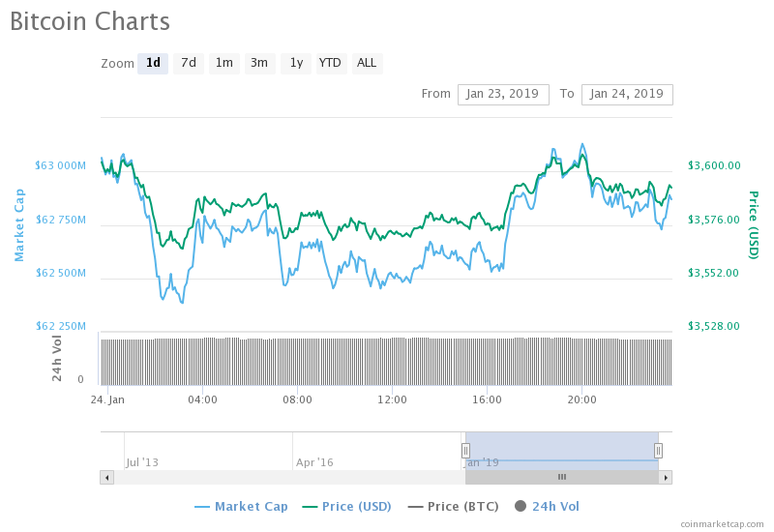Click scrollbar left arrow
774x532 pixels.
106,477
